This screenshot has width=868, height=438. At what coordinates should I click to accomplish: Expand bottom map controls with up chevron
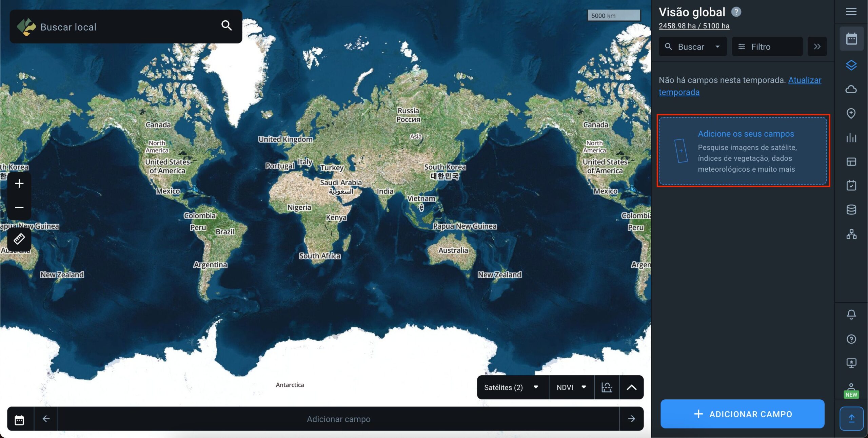click(x=631, y=387)
